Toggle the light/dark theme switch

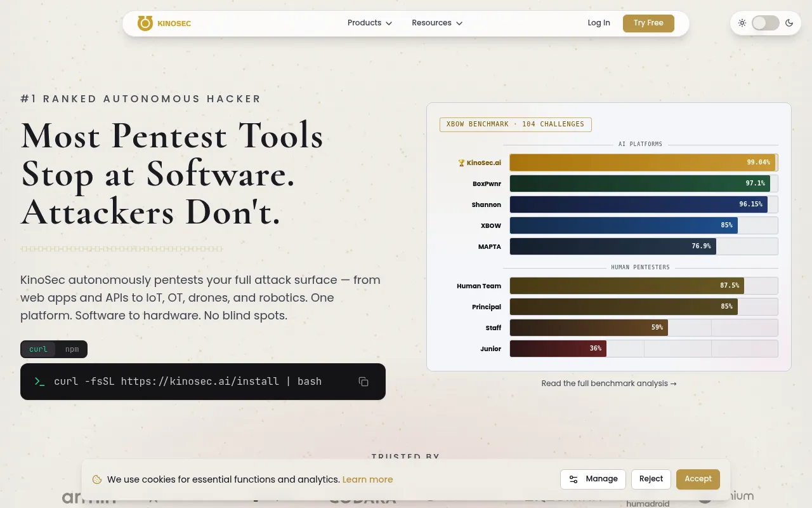click(x=766, y=23)
